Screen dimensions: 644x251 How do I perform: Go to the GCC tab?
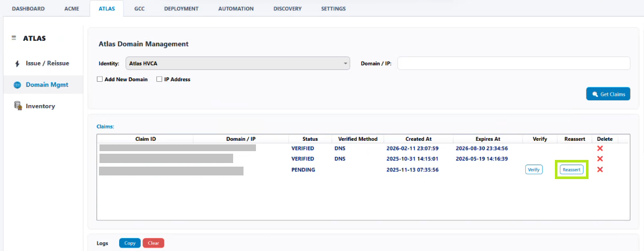tap(139, 9)
